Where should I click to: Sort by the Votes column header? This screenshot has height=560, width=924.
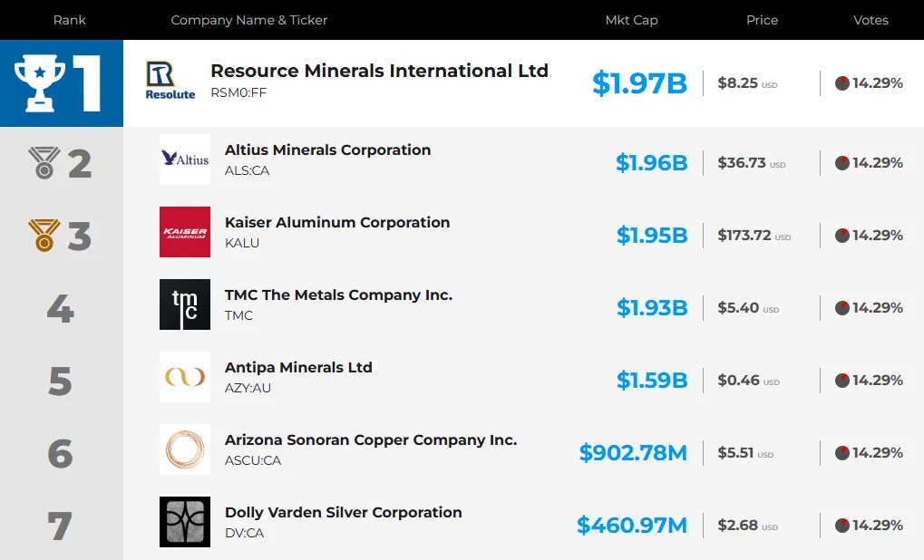[x=871, y=20]
